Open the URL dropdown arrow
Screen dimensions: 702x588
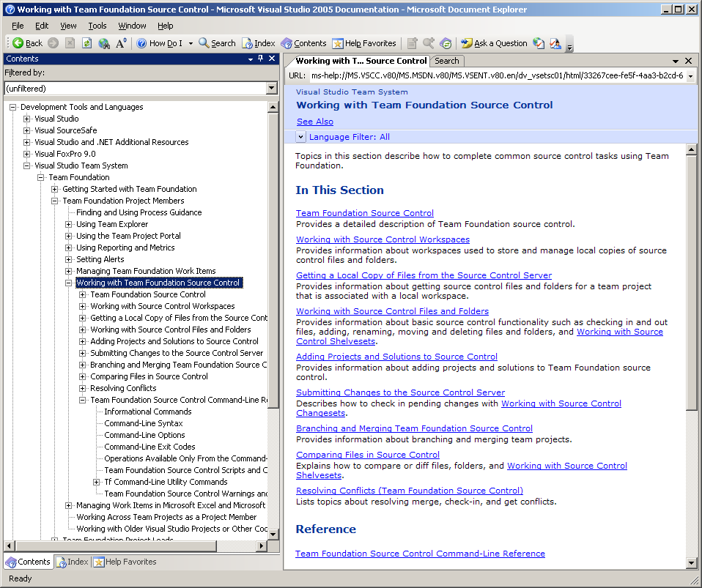point(691,76)
